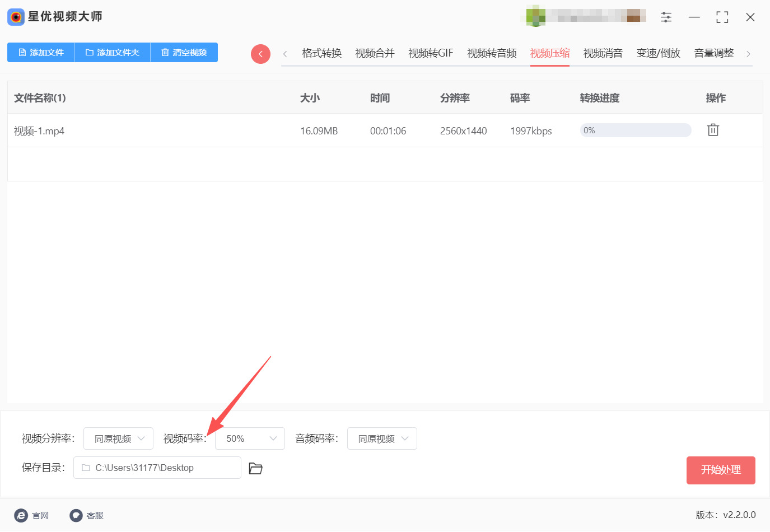Switch to the 变速/倒放 tab
Image resolution: width=770 pixels, height=532 pixels.
pos(659,53)
